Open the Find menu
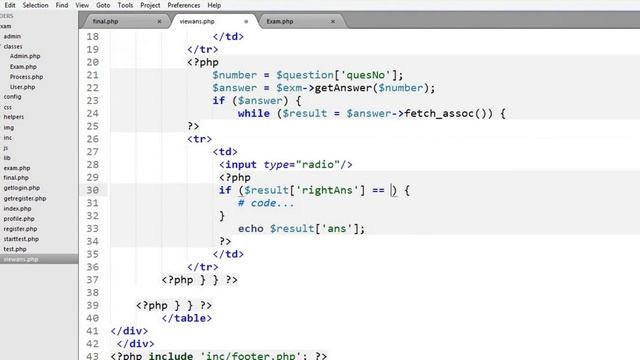Screen dimensions: 640x360 coord(62,5)
